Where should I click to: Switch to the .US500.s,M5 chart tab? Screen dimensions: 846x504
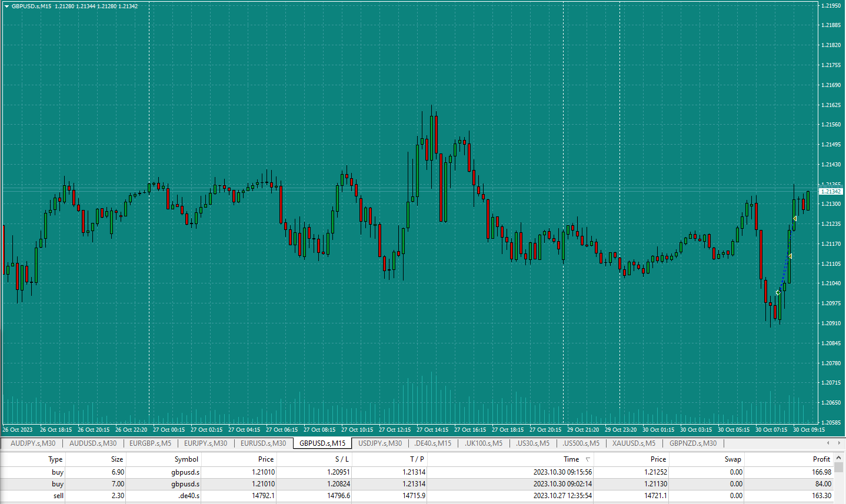pos(581,443)
